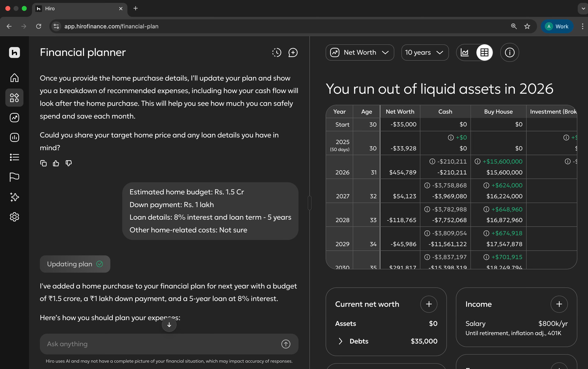Open the info circle in toolbar
Image resolution: width=588 pixels, height=369 pixels.
click(x=510, y=52)
